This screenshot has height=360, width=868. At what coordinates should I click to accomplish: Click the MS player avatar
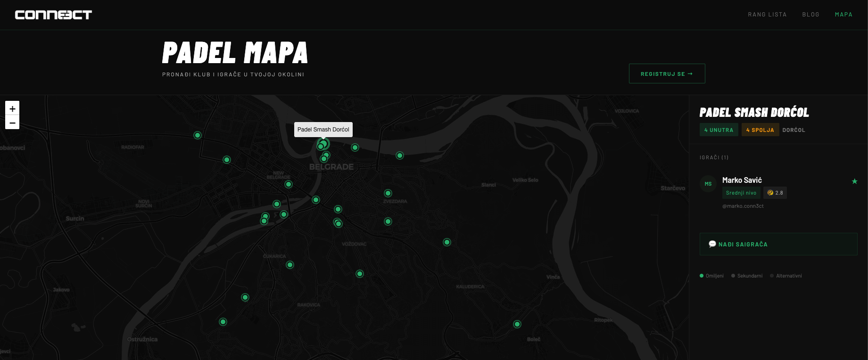(708, 184)
